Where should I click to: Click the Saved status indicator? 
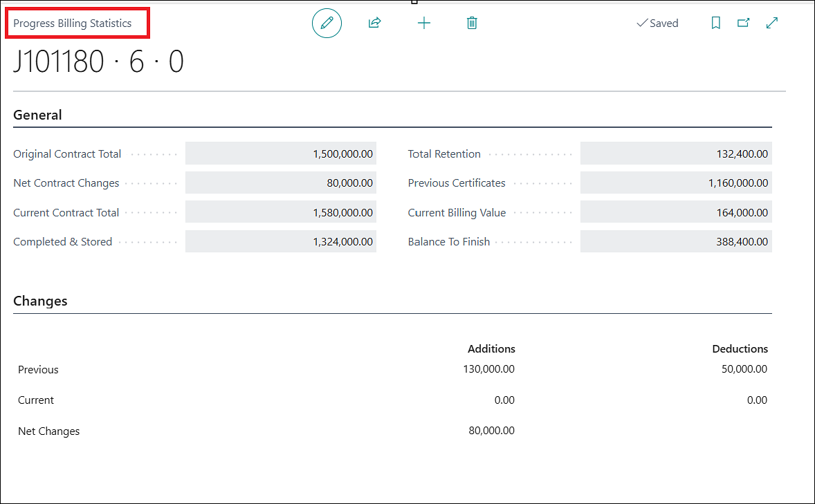657,24
